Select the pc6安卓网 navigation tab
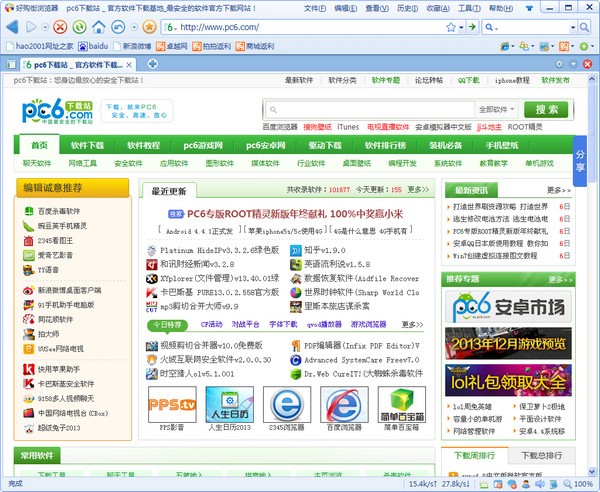The height and width of the screenshot is (492, 600). [x=266, y=145]
